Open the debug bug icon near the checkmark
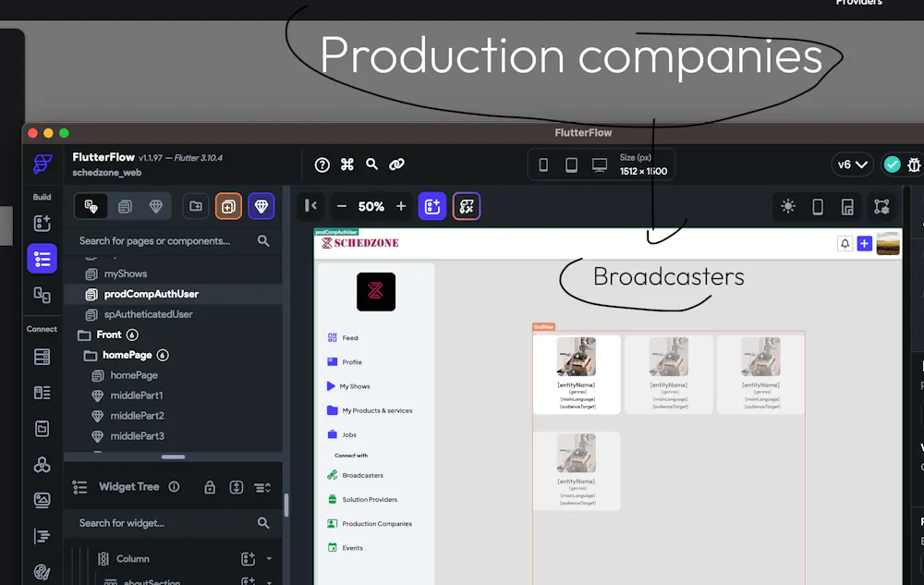Viewport: 924px width, 585px height. click(x=914, y=164)
